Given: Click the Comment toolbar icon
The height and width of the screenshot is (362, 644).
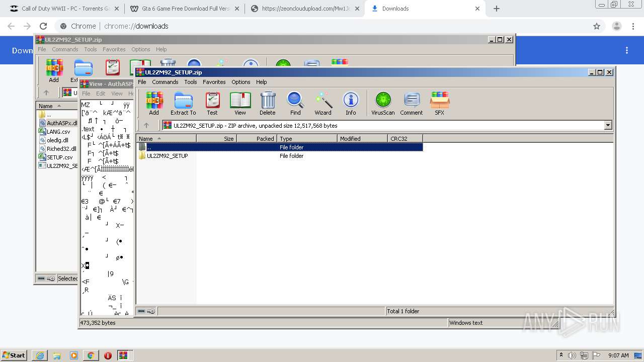Looking at the screenshot, I should click(412, 104).
